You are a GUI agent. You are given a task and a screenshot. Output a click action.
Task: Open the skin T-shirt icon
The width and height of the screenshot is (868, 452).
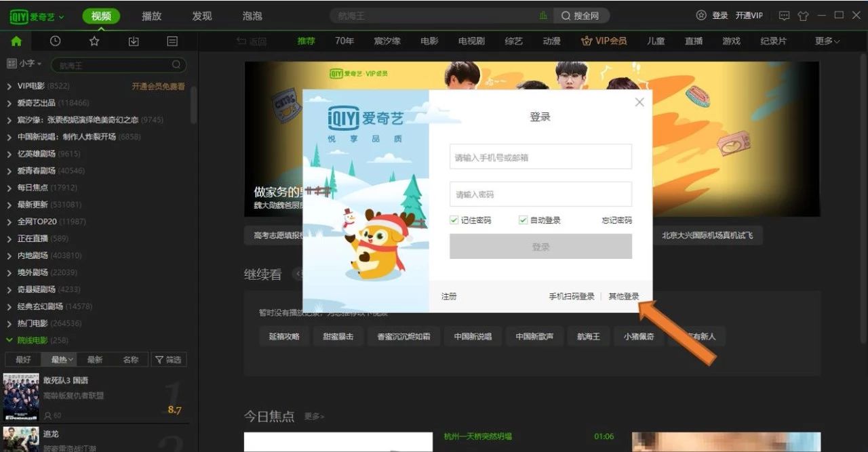[x=804, y=16]
